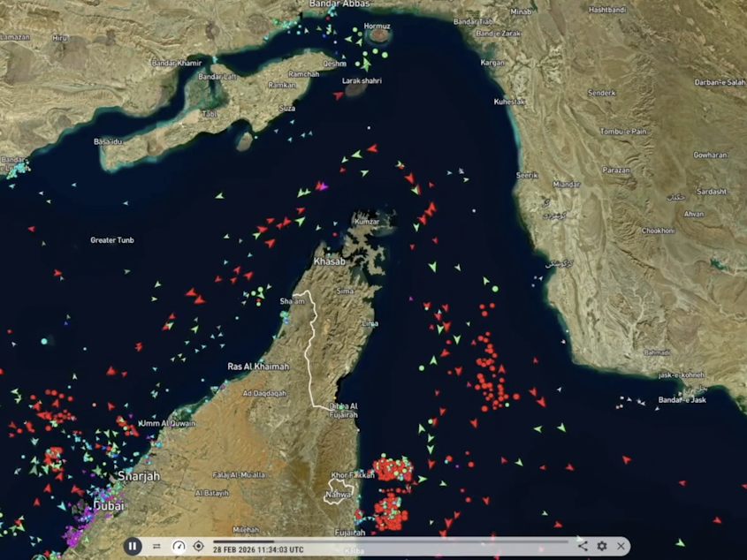Click the Greater Tunb island label
Image resolution: width=747 pixels, height=560 pixels.
tap(113, 239)
